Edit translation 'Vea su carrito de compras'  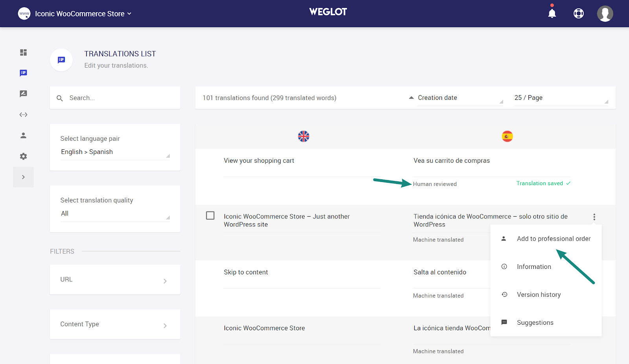tap(452, 161)
